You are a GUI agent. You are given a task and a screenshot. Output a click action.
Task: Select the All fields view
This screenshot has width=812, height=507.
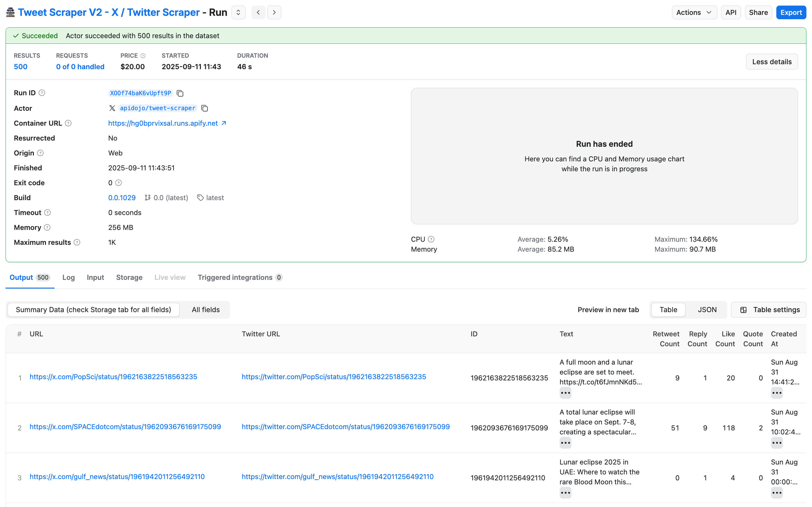205,309
